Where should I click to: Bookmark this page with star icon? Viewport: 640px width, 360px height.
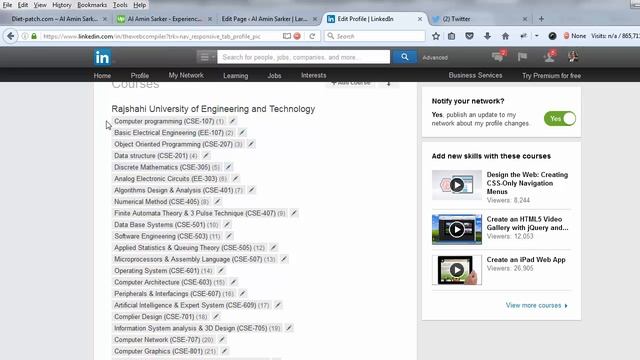click(436, 36)
